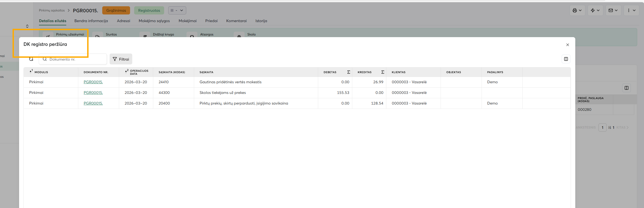Click the refresh icon in the dialog
This screenshot has height=208, width=644.
tap(31, 59)
